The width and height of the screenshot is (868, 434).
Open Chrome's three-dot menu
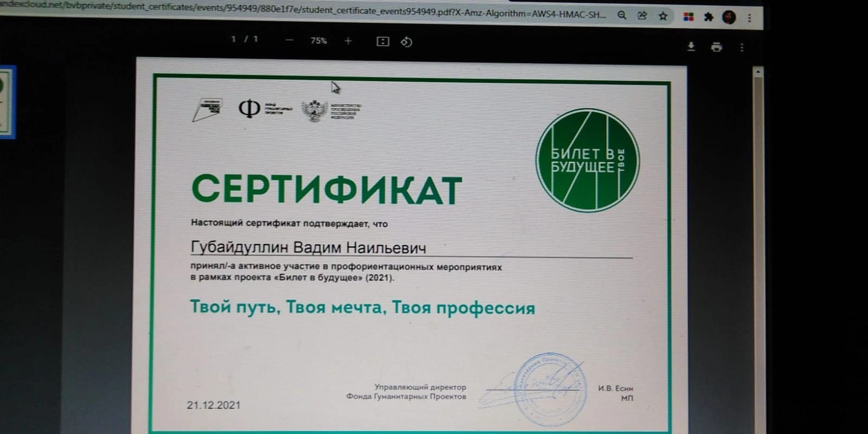(x=749, y=18)
